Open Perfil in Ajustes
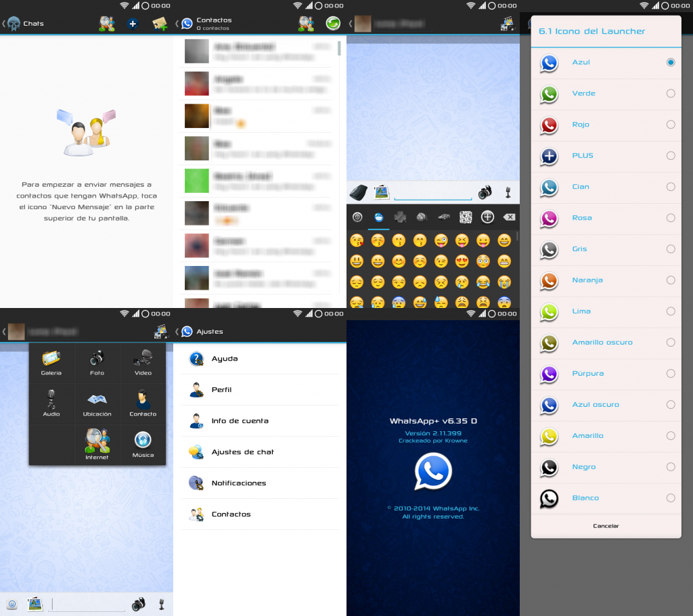This screenshot has height=616, width=693. pyautogui.click(x=260, y=390)
